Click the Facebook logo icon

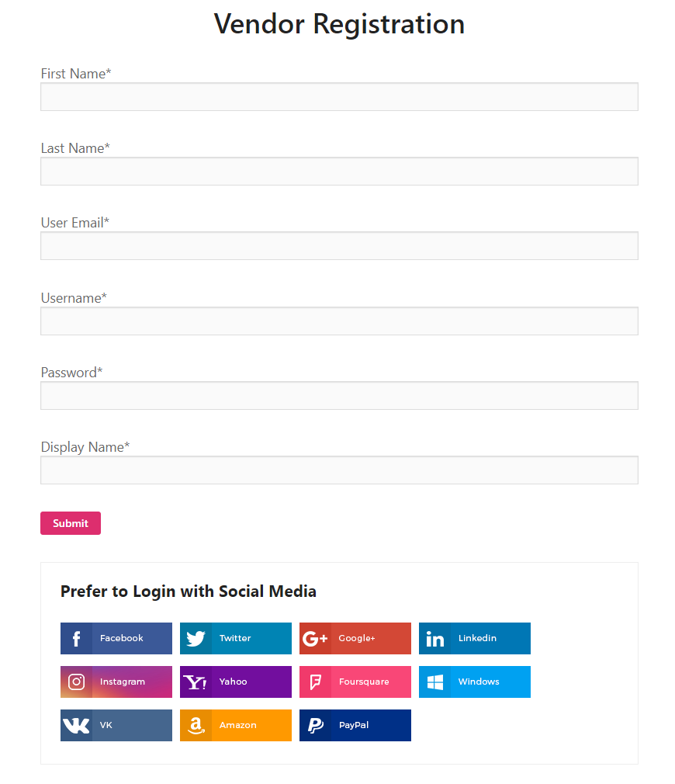tap(76, 639)
